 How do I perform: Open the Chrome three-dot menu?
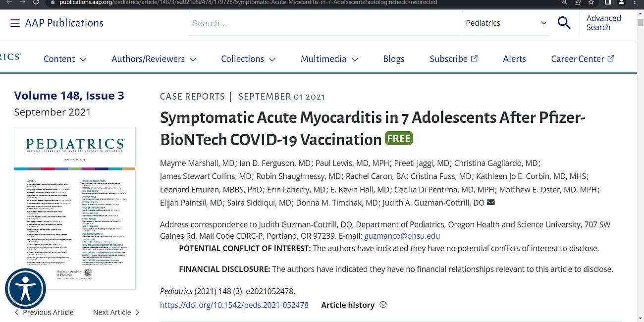coord(636,3)
